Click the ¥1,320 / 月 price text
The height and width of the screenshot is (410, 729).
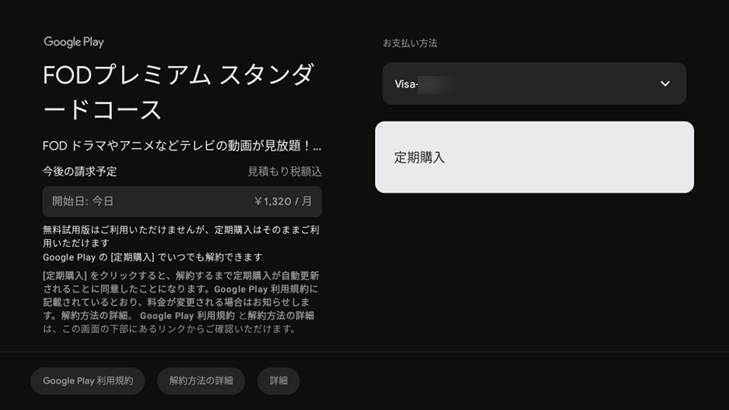(283, 201)
